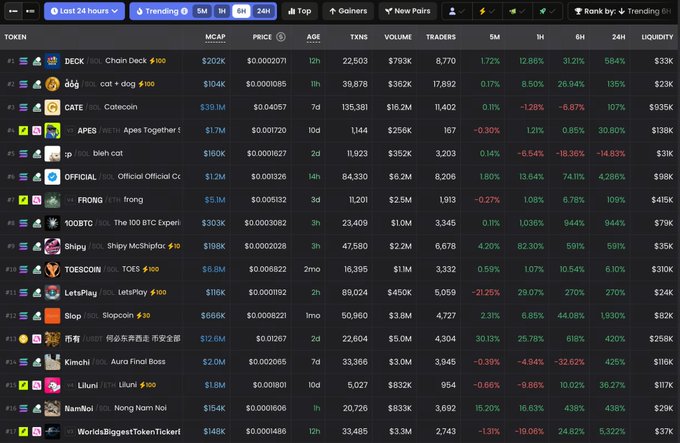
Task: Toggle the profile filter checkbox
Action: coord(458,12)
